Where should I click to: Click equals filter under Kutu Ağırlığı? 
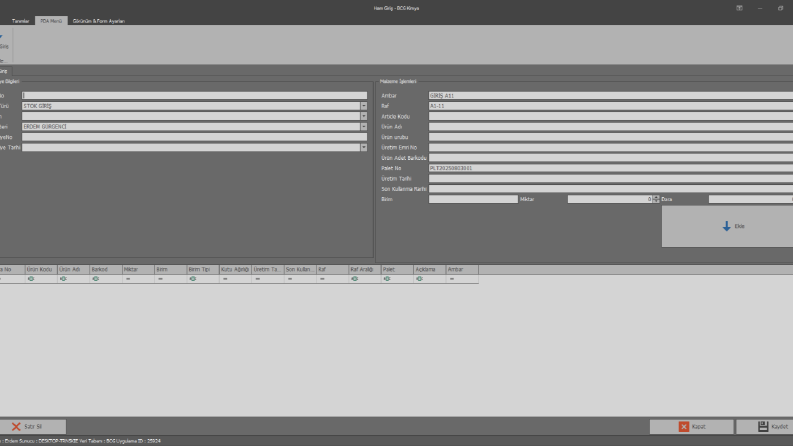click(225, 279)
